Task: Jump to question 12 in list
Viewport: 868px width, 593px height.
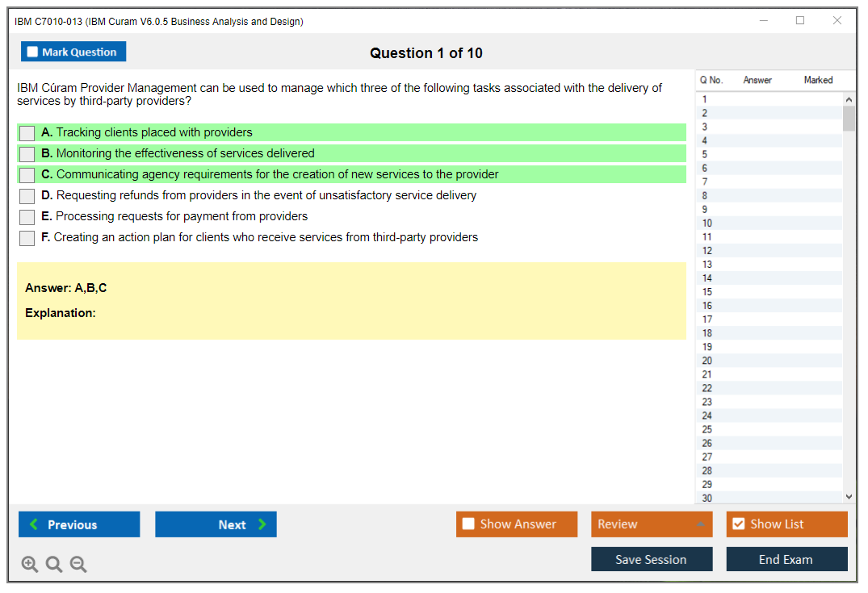Action: 707,251
